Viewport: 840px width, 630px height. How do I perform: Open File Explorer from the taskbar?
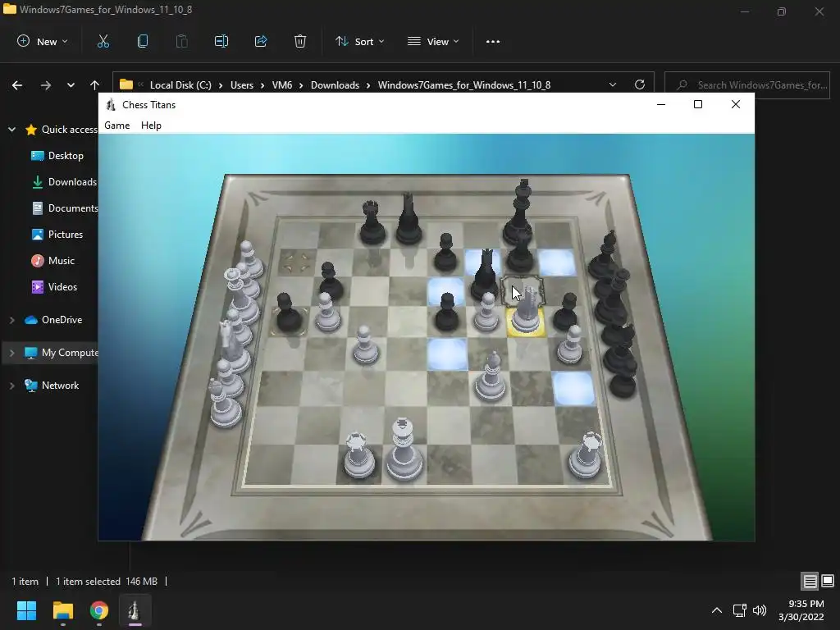tap(62, 610)
